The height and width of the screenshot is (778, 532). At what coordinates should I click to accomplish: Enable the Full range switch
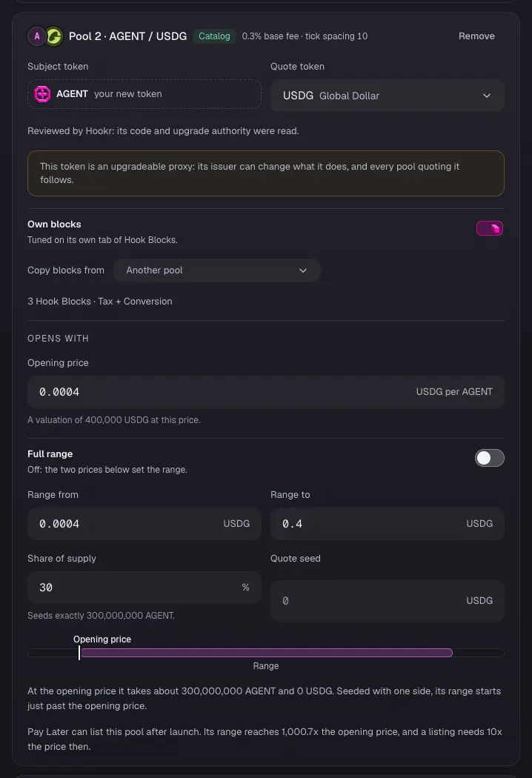(489, 458)
